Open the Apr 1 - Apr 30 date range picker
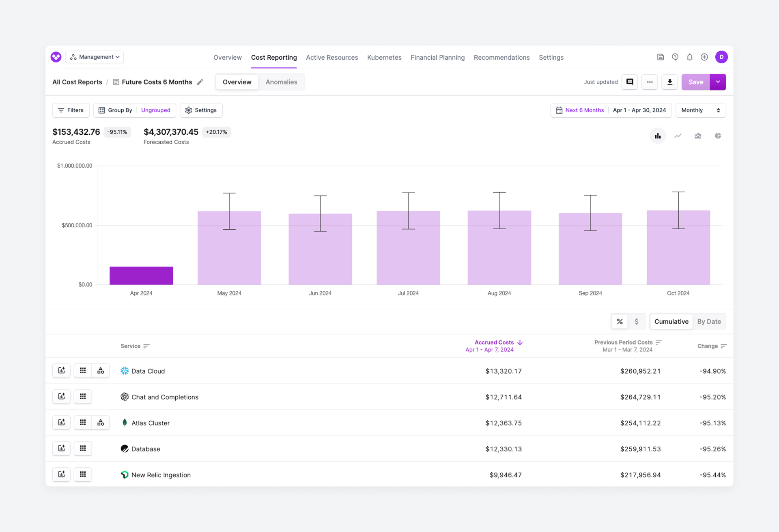779x532 pixels. tap(640, 110)
